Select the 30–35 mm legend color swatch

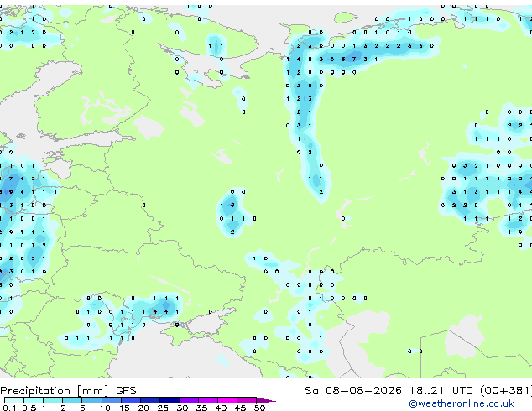click(189, 400)
